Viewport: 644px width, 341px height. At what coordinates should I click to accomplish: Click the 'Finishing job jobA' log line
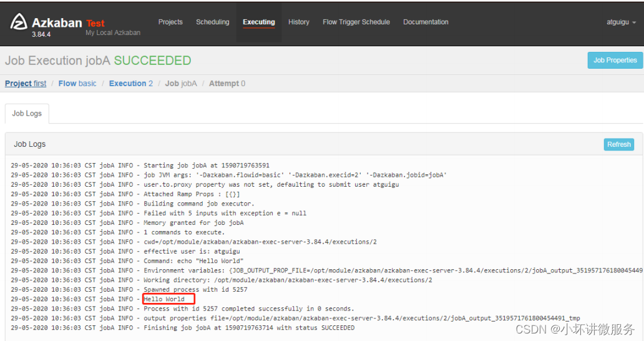click(x=182, y=328)
